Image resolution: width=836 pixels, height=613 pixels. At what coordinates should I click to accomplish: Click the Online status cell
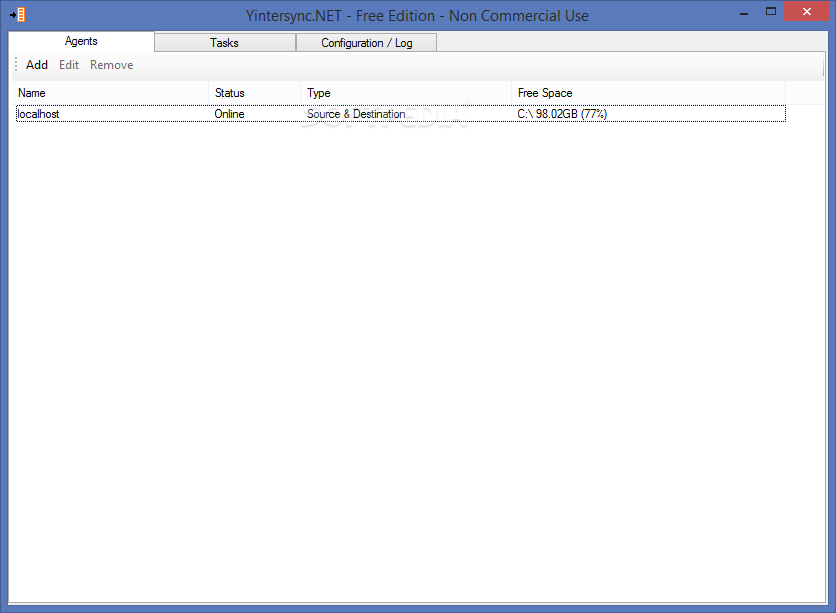[x=229, y=114]
